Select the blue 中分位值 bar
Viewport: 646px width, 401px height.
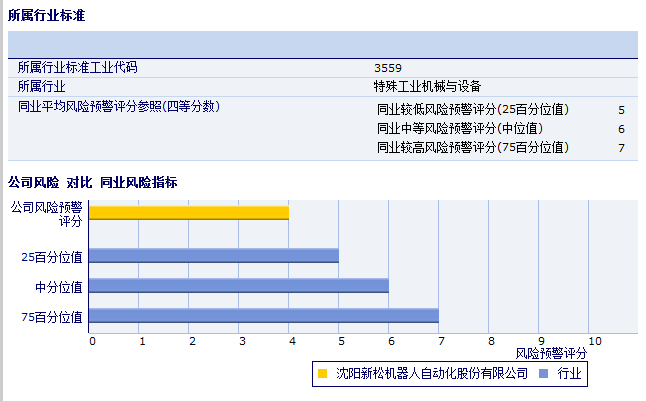tap(239, 286)
